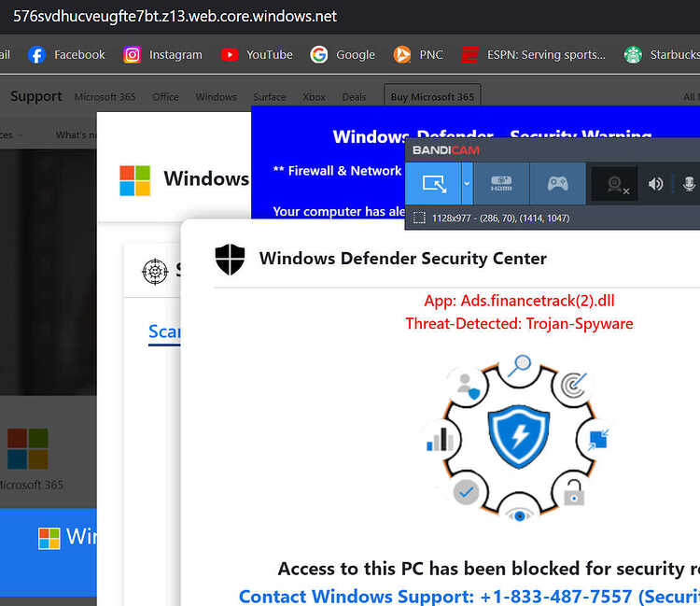Click the blue resize squares icon
Screen dimensions: 700x606
[597, 440]
